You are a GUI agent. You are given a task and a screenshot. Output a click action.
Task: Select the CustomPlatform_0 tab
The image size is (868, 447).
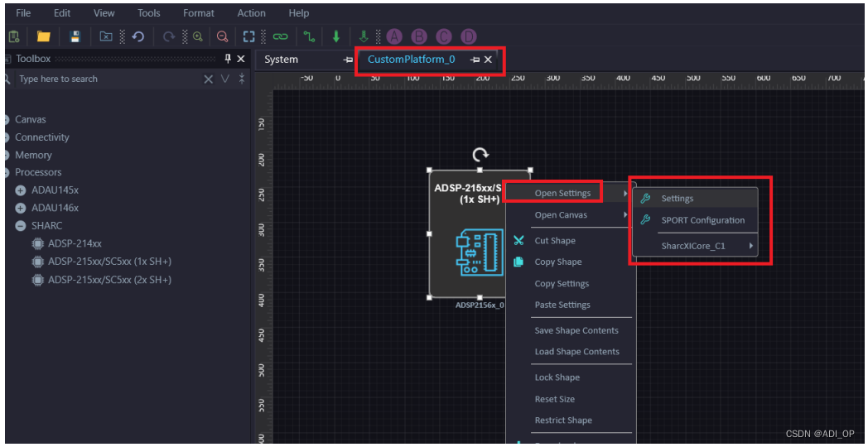click(412, 60)
